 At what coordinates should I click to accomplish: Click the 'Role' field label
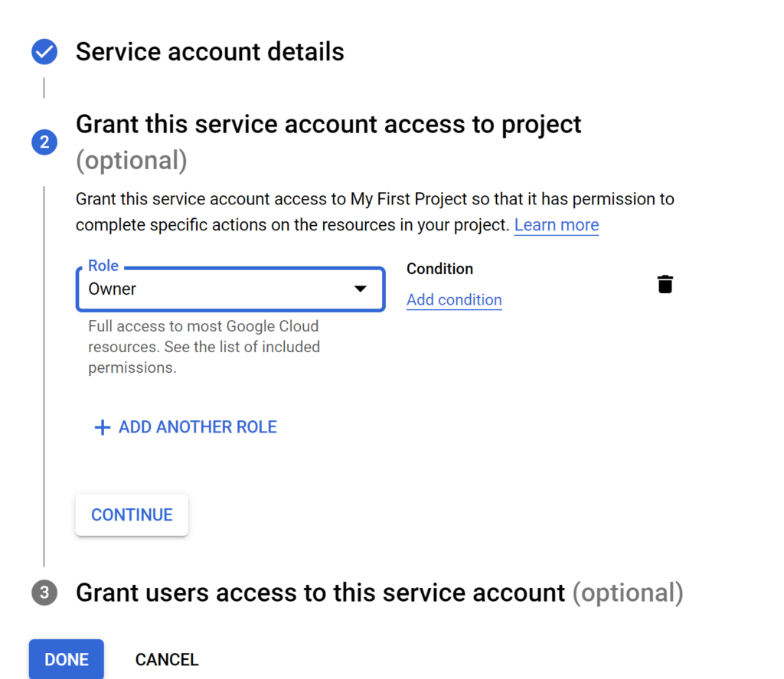[103, 266]
